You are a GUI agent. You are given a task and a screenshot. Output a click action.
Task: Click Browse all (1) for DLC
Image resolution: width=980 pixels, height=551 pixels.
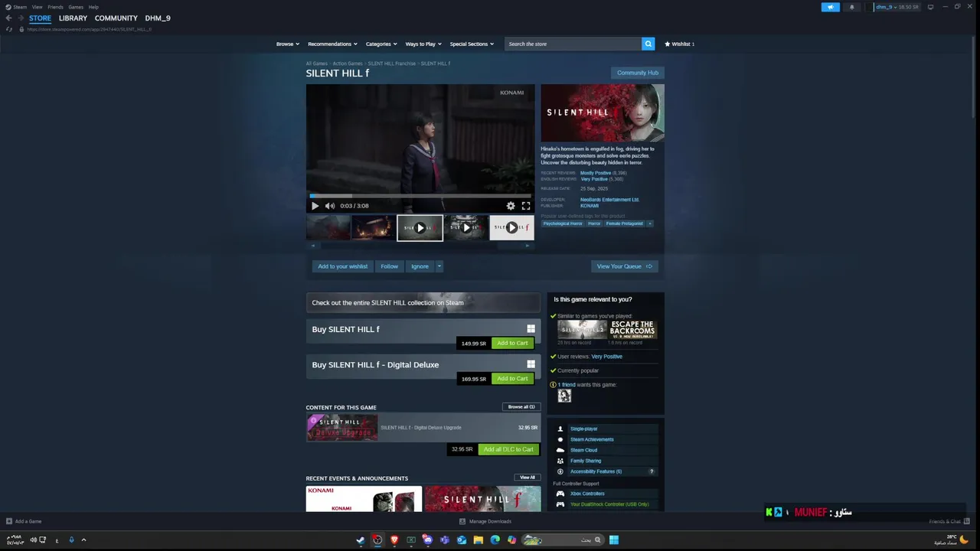521,407
